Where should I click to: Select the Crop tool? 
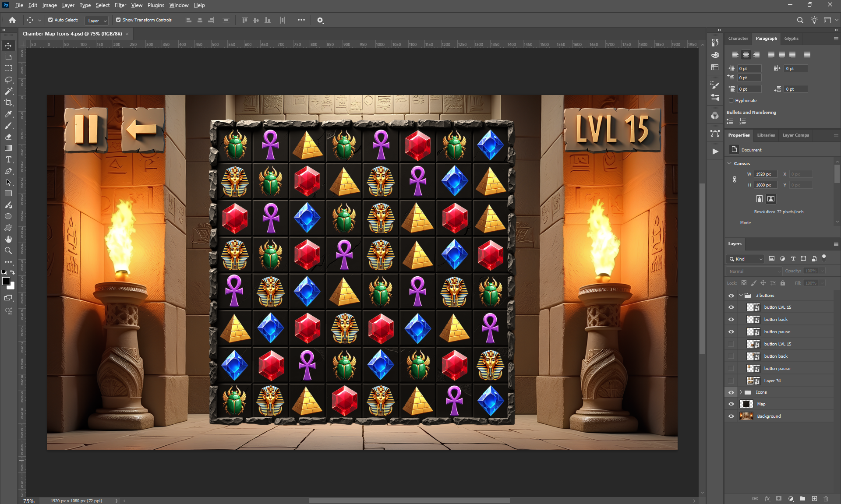[8, 102]
